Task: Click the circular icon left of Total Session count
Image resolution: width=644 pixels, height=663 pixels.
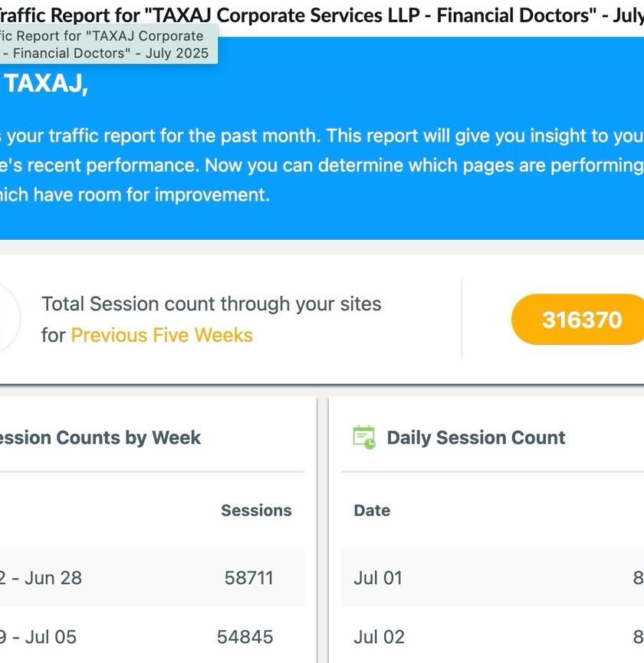Action: click(x=8, y=320)
